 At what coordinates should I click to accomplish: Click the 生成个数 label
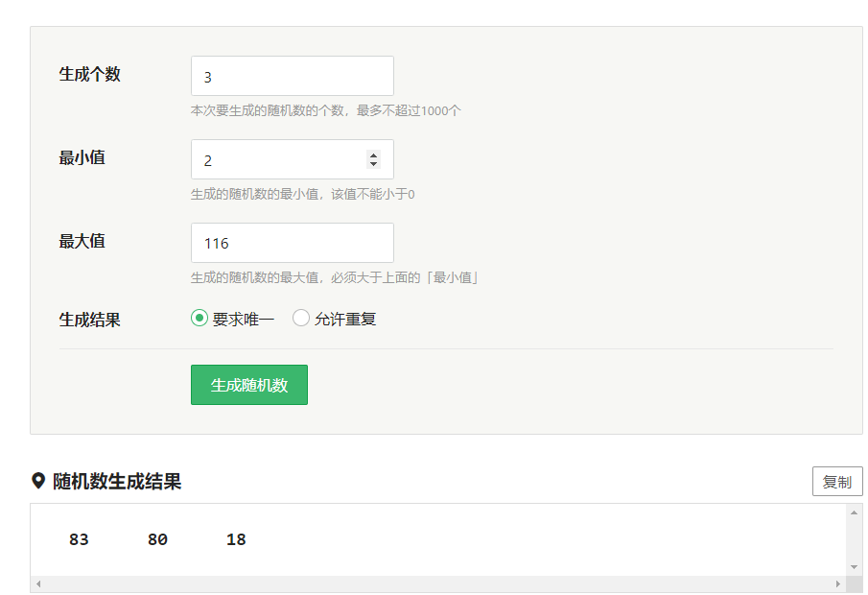pos(90,74)
